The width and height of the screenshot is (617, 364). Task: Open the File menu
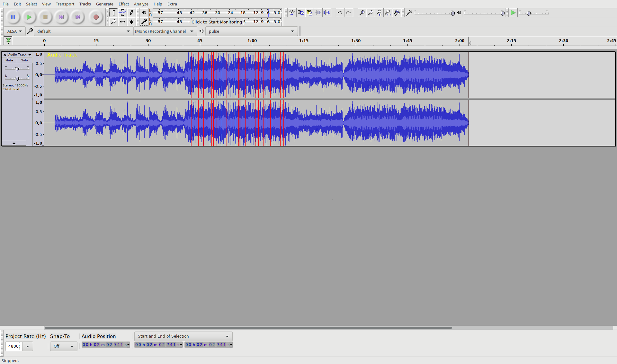click(x=5, y=4)
